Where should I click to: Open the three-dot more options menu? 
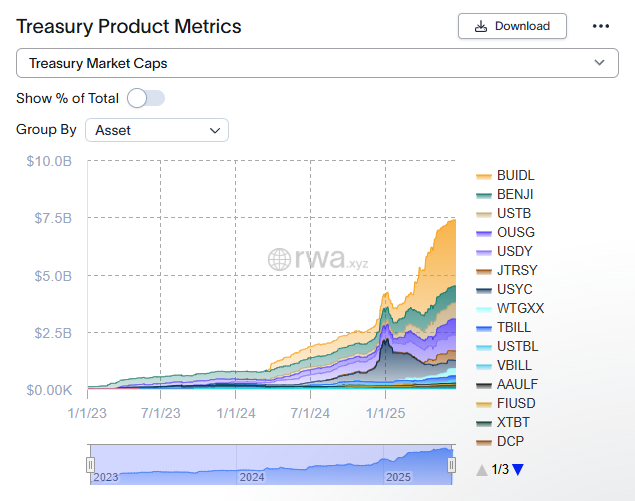pyautogui.click(x=601, y=26)
